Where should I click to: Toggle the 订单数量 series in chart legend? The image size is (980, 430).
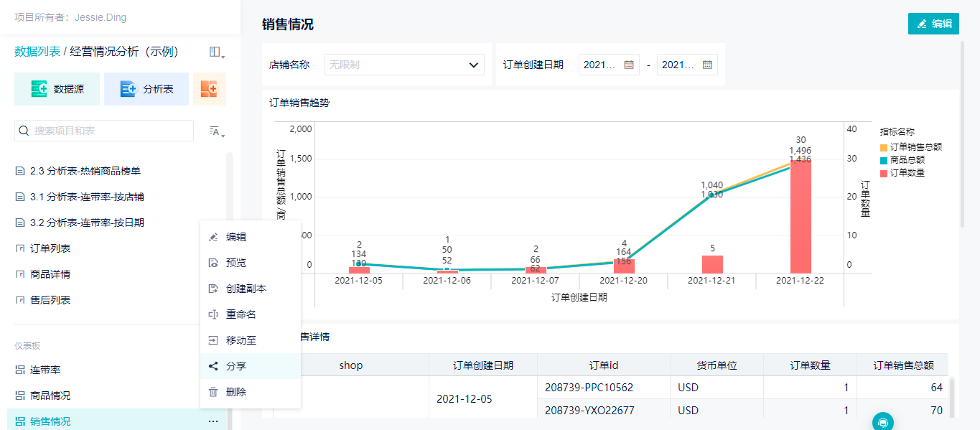[x=907, y=173]
